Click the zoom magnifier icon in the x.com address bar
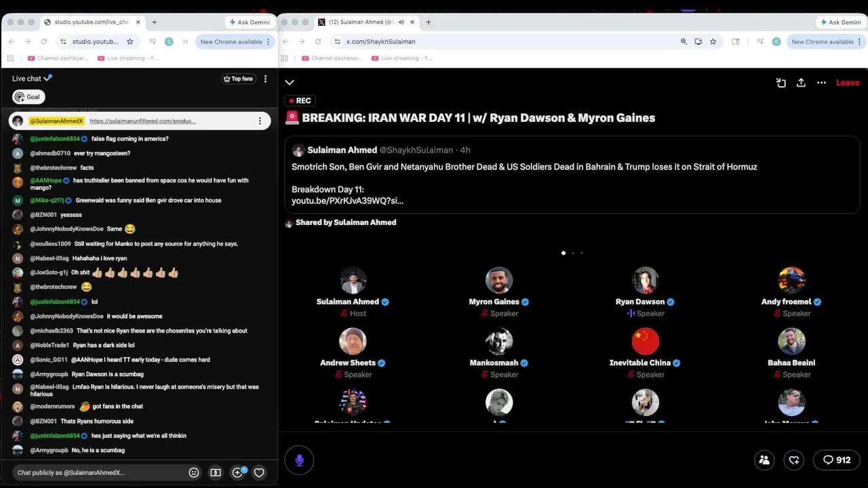This screenshot has height=488, width=868. pyautogui.click(x=684, y=41)
